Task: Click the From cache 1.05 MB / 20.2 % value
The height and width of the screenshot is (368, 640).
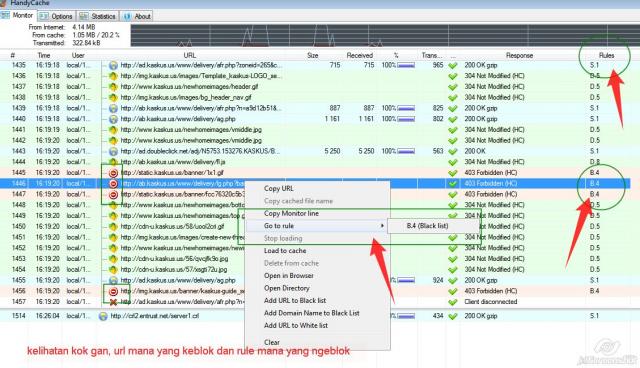Action: coord(96,35)
